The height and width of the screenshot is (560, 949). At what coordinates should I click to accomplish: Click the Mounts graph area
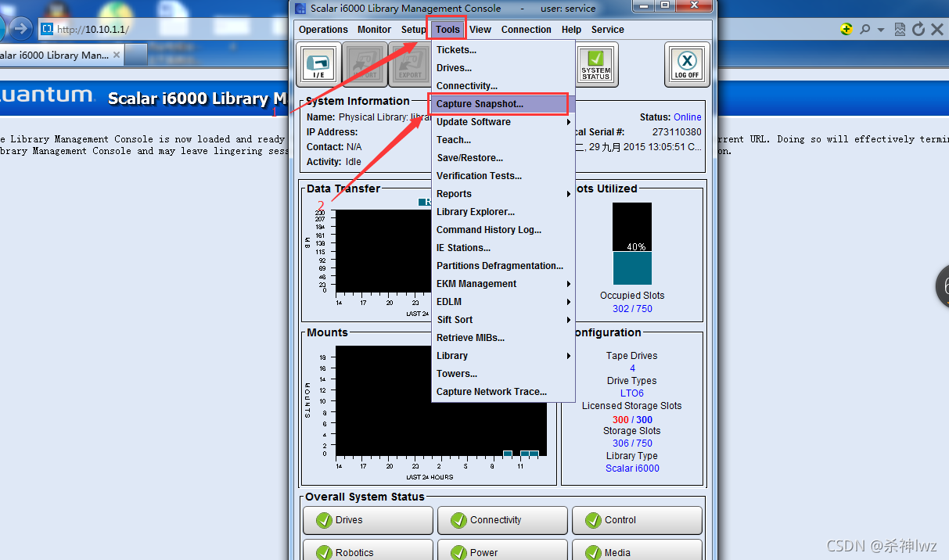click(x=440, y=401)
